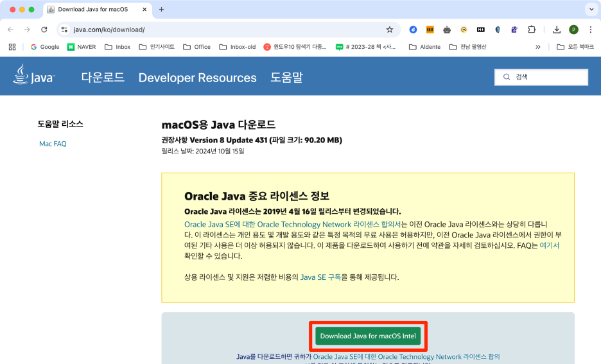Viewport: 601px width, 364px height.
Task: Show hidden bookmarks with double chevron
Action: pos(538,47)
